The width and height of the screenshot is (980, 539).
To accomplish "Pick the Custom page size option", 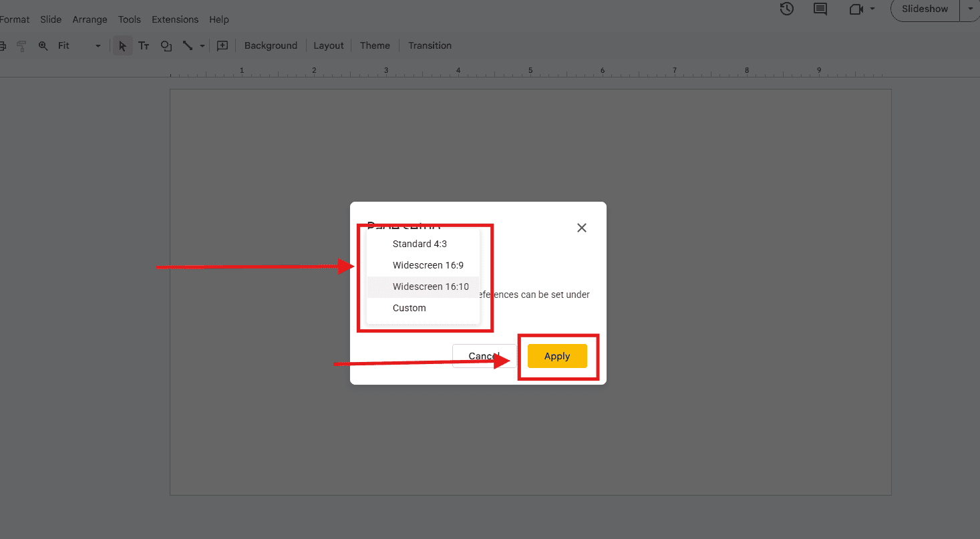I will pos(409,308).
